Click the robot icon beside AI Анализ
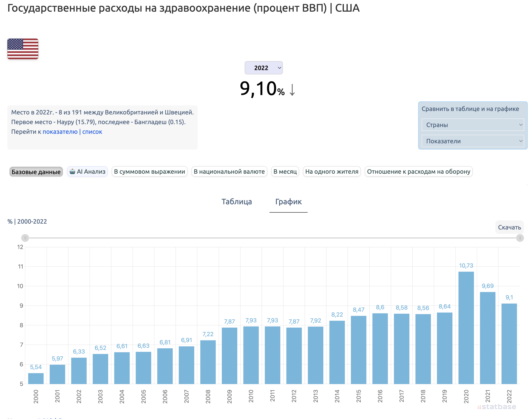The height and width of the screenshot is (419, 532). coord(72,171)
